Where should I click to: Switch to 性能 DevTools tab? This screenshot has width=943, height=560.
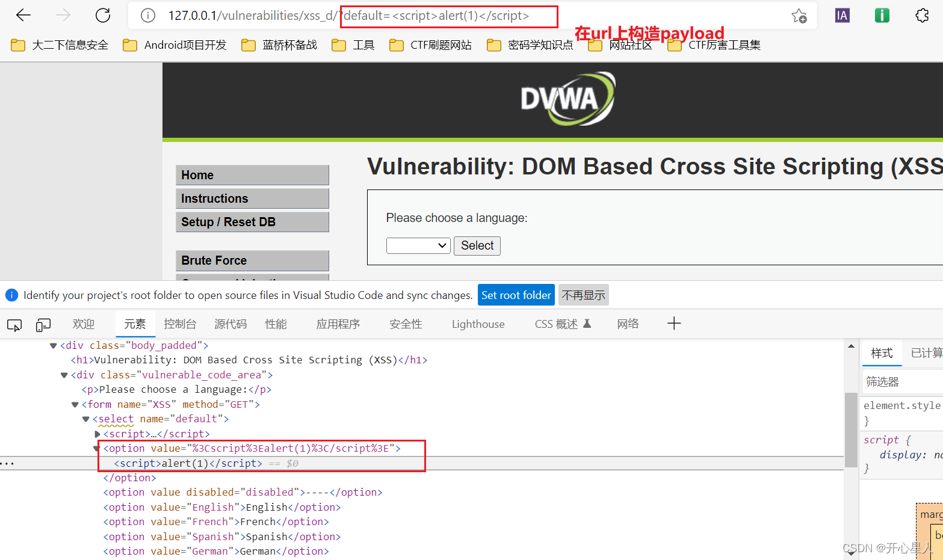(276, 324)
